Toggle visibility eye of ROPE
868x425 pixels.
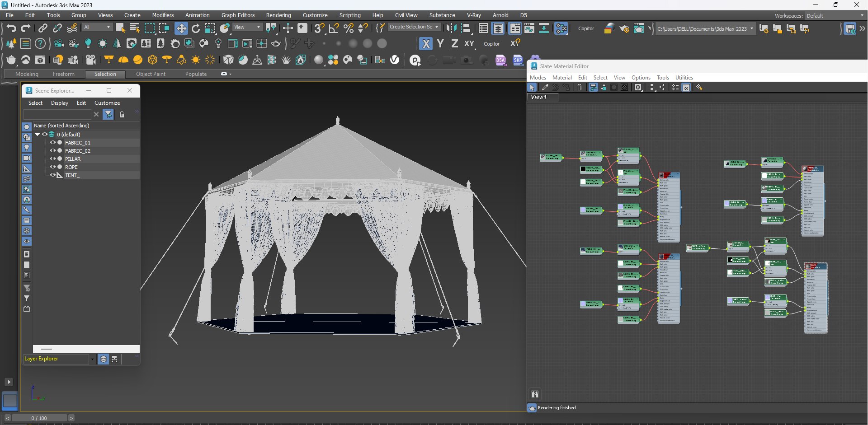point(53,167)
